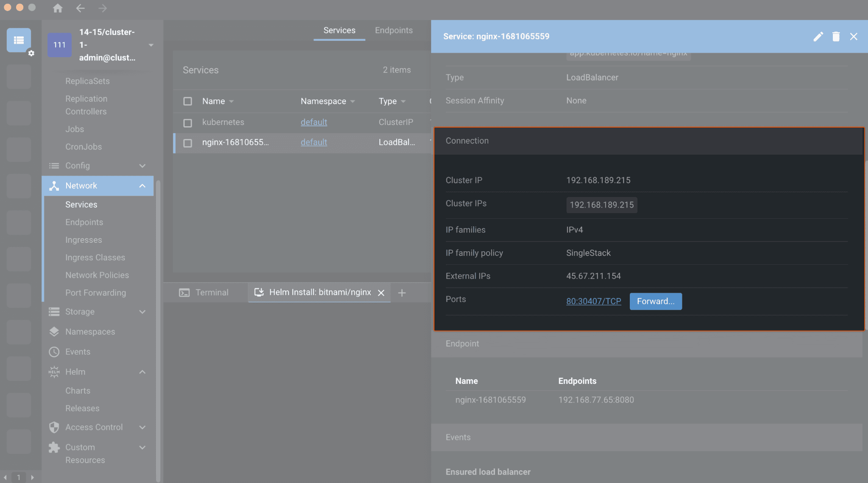Screen dimensions: 868x483
Task: Collapse the Network section chevron
Action: click(x=142, y=186)
